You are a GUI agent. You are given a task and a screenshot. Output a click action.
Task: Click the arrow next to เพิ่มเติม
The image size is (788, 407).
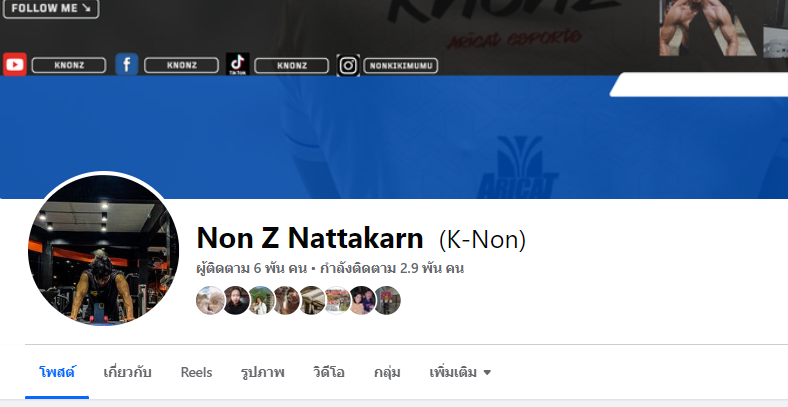486,372
